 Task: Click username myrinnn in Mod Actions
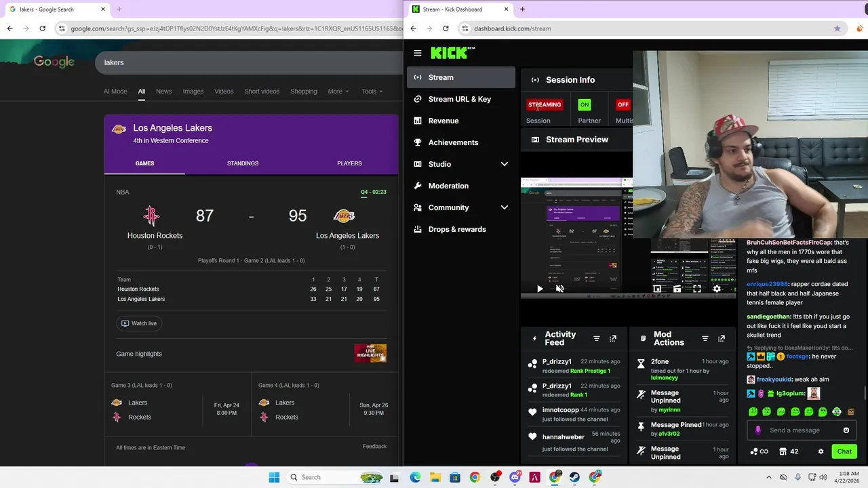(669, 410)
